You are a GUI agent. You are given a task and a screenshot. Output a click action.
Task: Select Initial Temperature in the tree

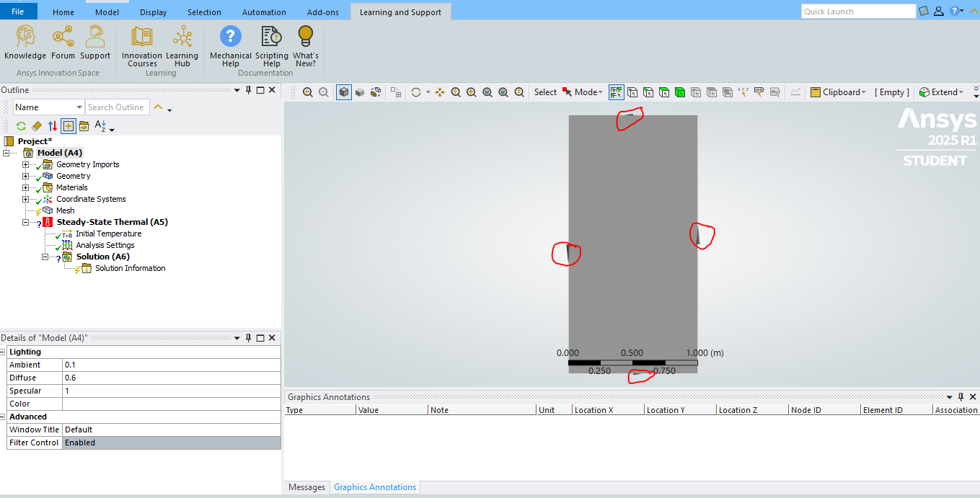[x=108, y=234]
